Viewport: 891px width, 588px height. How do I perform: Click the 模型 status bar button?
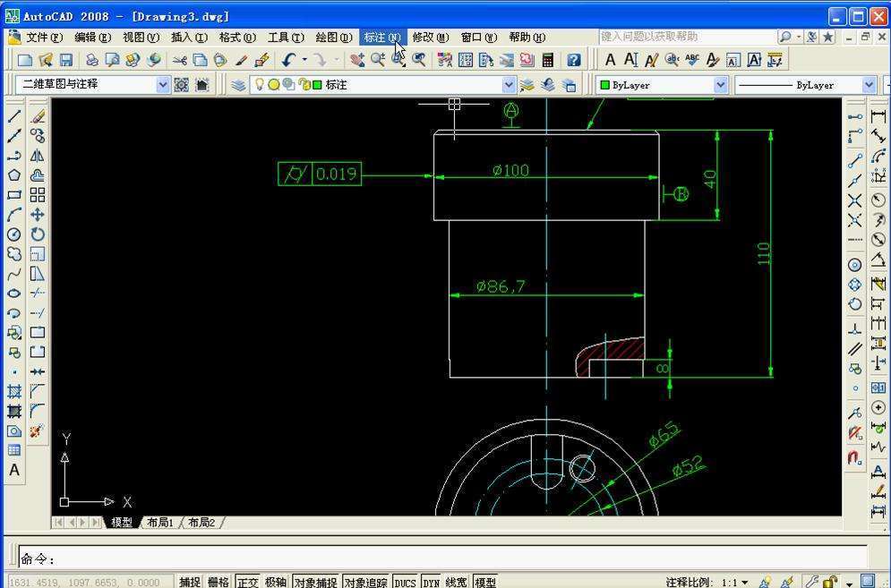pyautogui.click(x=485, y=582)
